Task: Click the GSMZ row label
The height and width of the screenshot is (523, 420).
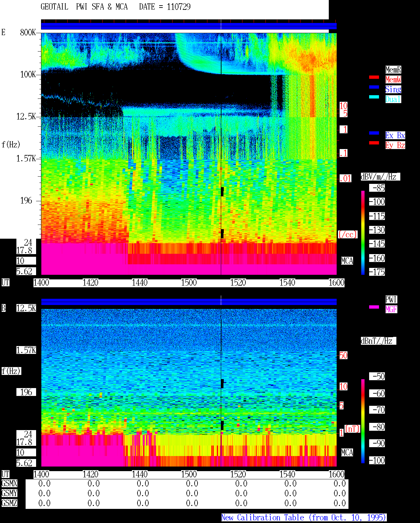Action: [9, 503]
